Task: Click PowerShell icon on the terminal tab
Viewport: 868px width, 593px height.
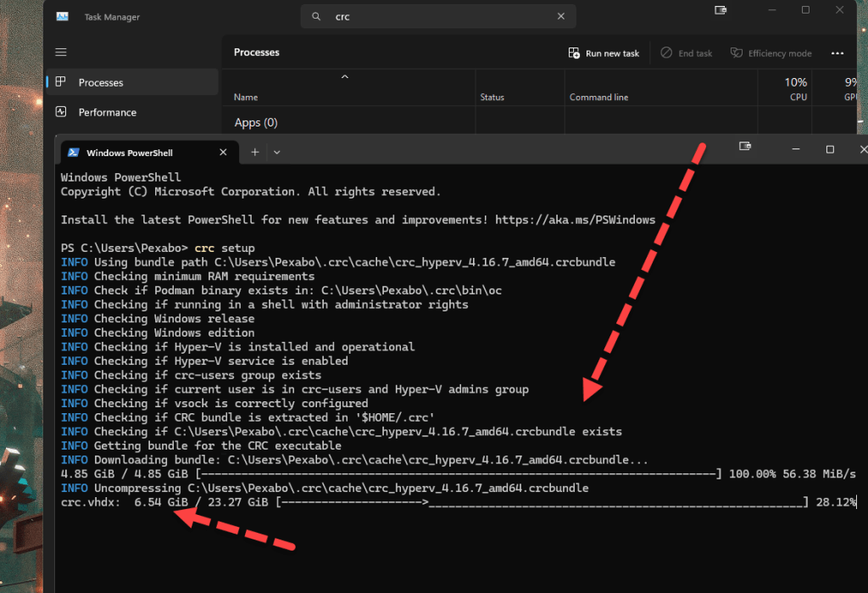Action: 74,153
